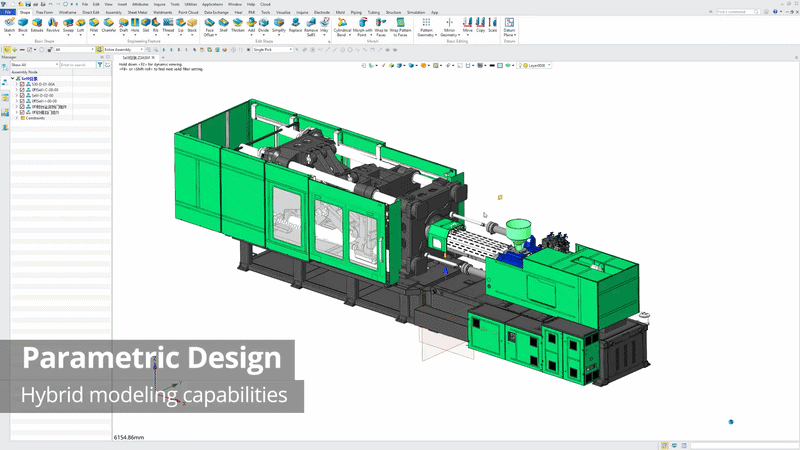
Task: Open the Hole tool
Action: tap(135, 24)
